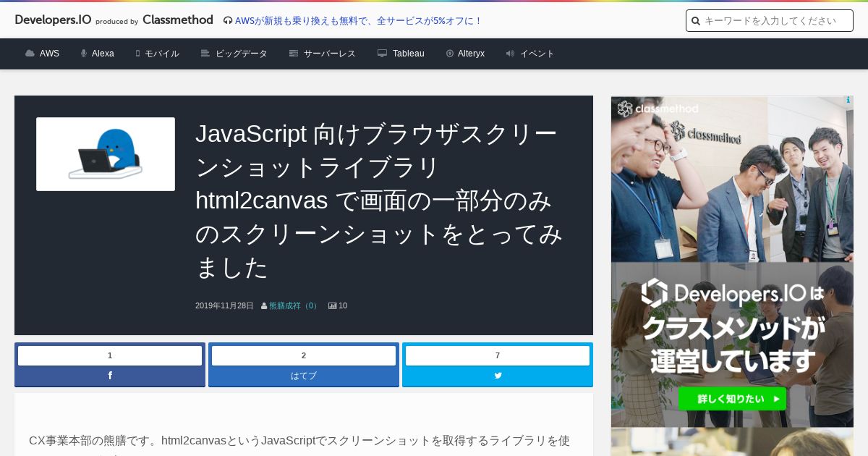Viewport: 868px width, 456px height.
Task: Open the イベント navigation menu item
Action: [x=537, y=54]
